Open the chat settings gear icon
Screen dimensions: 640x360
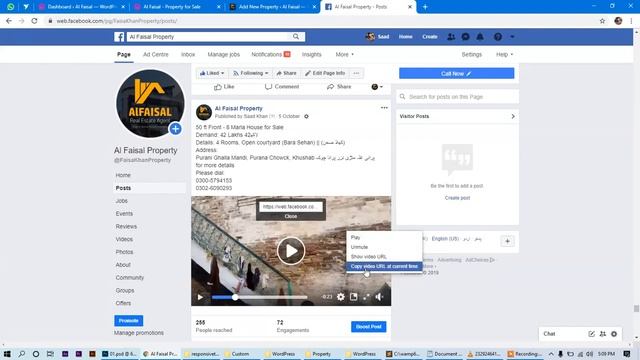pos(614,334)
